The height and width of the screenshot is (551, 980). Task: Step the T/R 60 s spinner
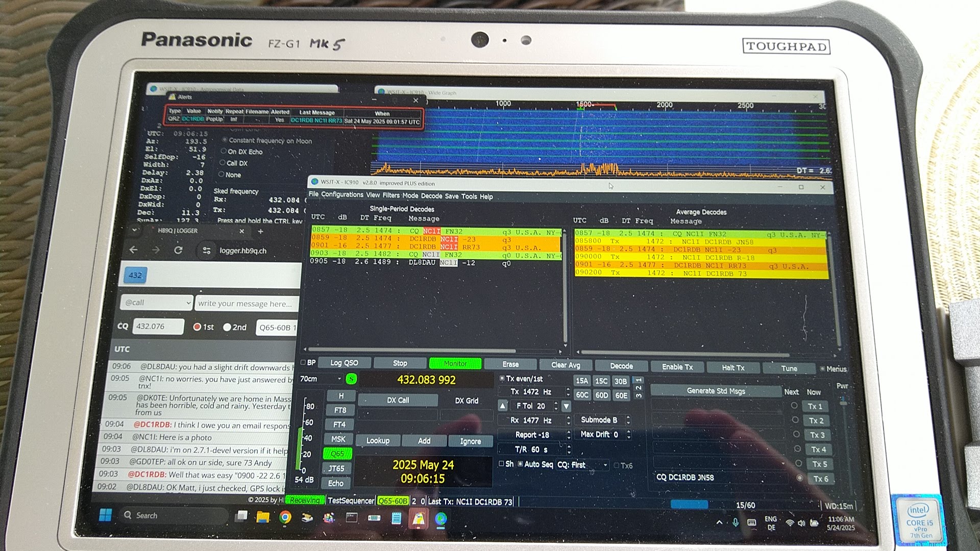coord(569,449)
